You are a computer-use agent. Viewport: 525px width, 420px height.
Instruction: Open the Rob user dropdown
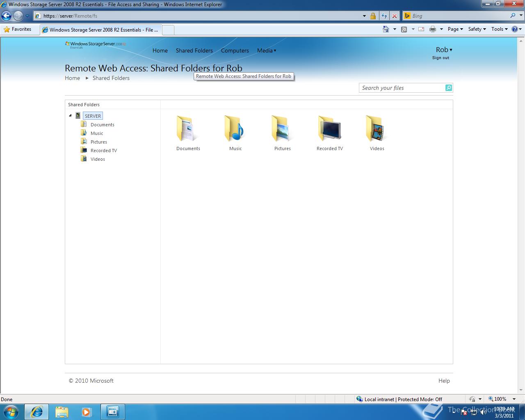[444, 50]
